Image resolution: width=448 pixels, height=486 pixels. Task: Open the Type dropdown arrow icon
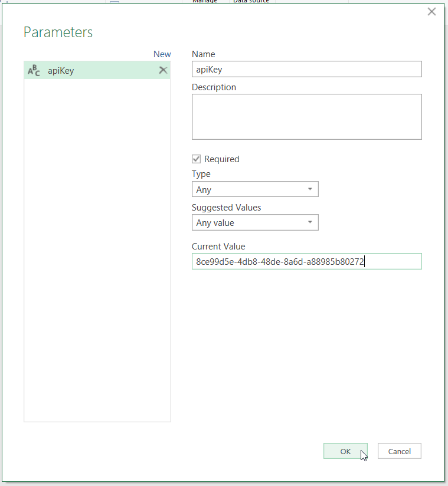[x=310, y=189]
